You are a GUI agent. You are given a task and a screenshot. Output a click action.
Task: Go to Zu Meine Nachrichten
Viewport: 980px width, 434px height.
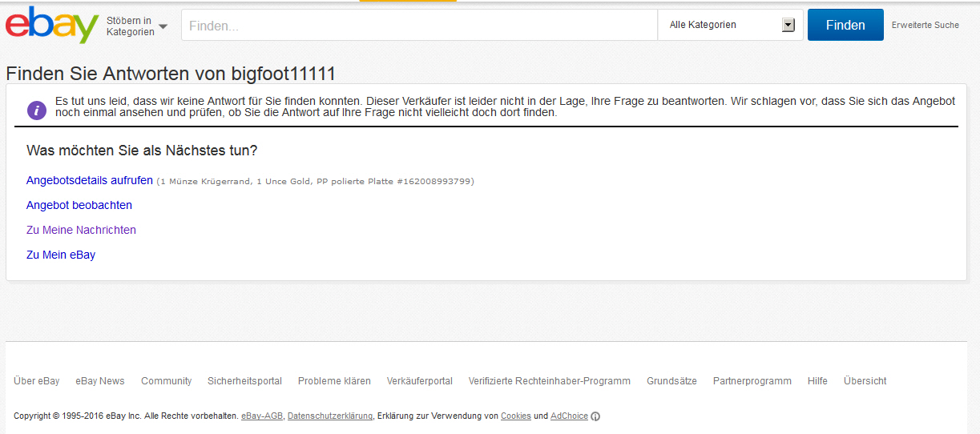[81, 230]
